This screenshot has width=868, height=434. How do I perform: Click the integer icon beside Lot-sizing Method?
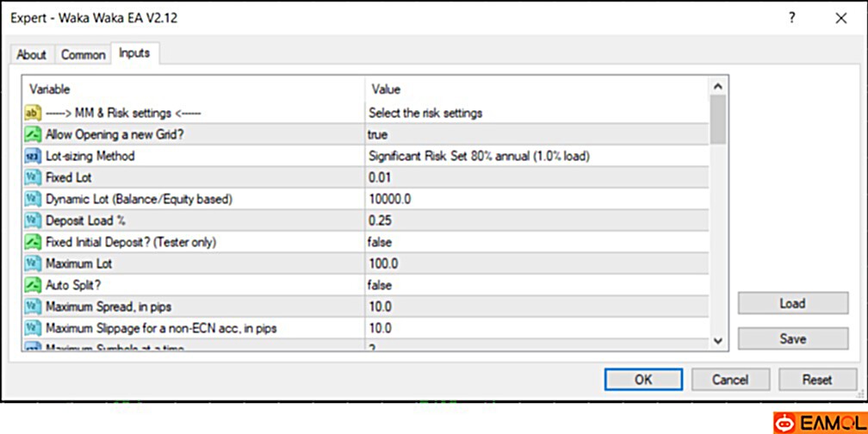[x=34, y=156]
